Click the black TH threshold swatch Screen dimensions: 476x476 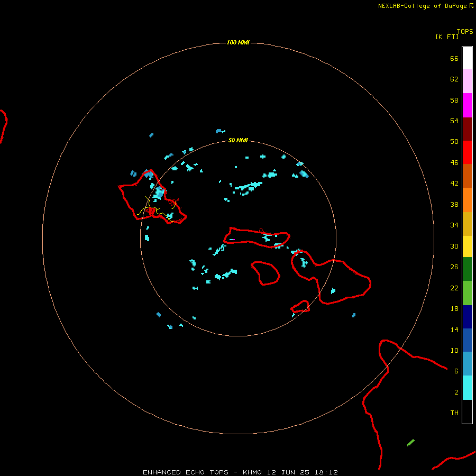pyautogui.click(x=467, y=411)
